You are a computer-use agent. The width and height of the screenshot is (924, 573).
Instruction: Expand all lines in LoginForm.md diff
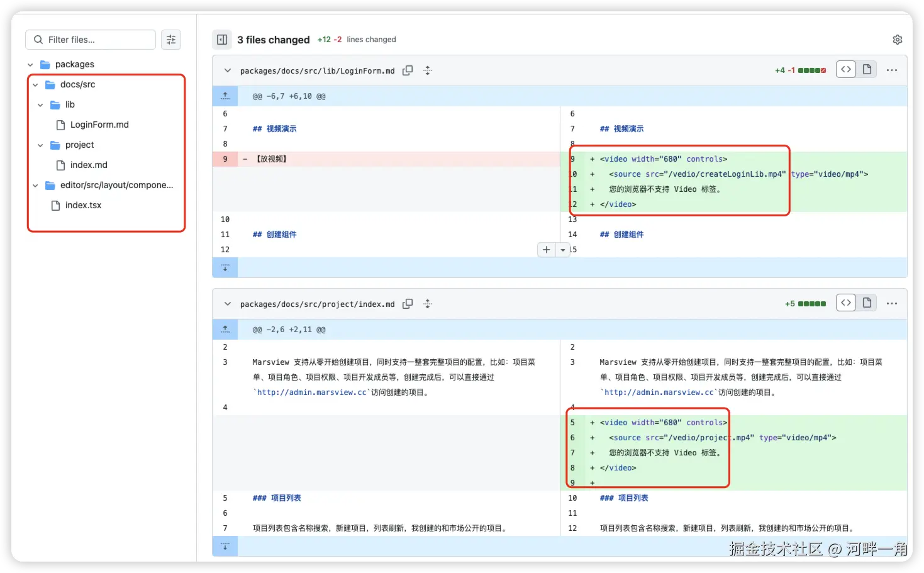pyautogui.click(x=428, y=70)
